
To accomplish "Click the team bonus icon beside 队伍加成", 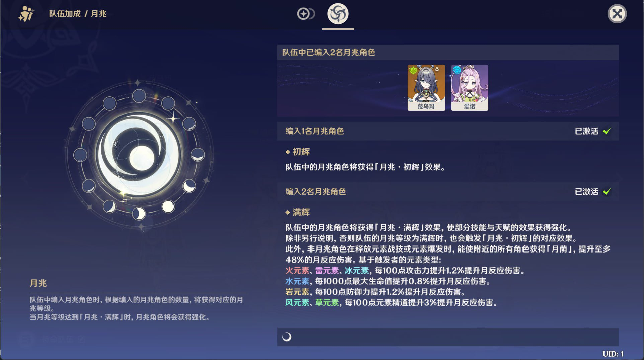I will (26, 14).
